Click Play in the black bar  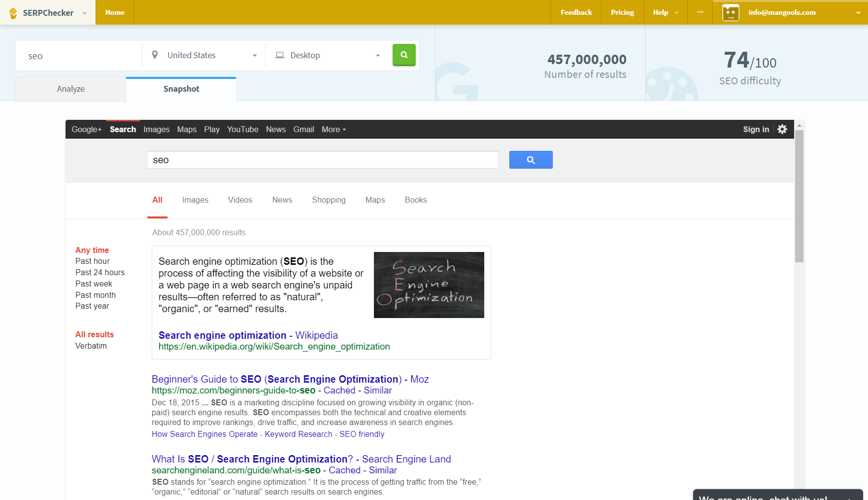click(x=212, y=129)
